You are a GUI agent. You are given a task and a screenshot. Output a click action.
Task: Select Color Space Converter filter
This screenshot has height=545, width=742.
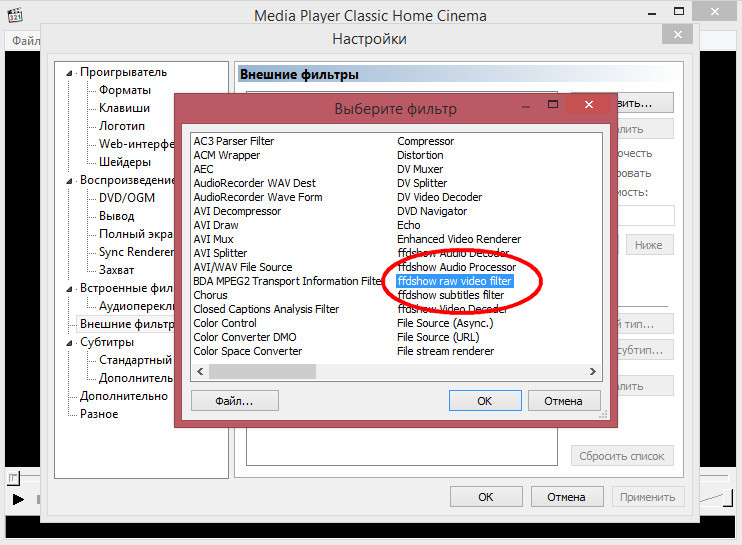(x=247, y=351)
